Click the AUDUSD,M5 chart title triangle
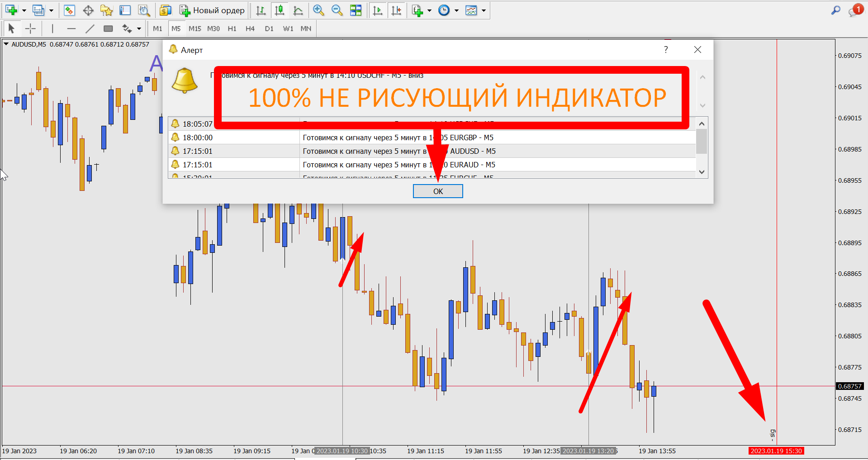The height and width of the screenshot is (460, 868). (x=6, y=44)
